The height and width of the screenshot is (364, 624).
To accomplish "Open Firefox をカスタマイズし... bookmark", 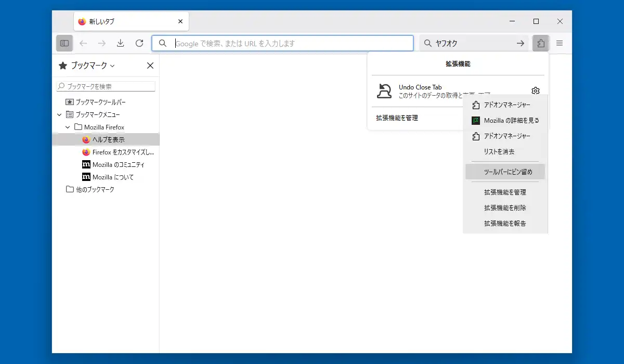I will click(x=106, y=152).
